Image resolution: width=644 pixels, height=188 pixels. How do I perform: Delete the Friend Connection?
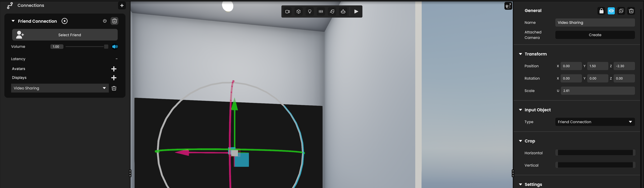coord(115,21)
